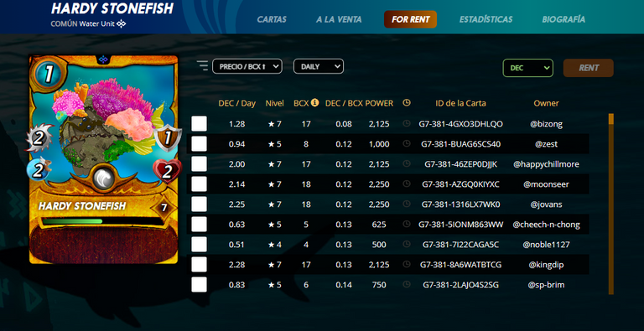Check the box for @jovans rental
The height and width of the screenshot is (331, 644).
(x=200, y=204)
